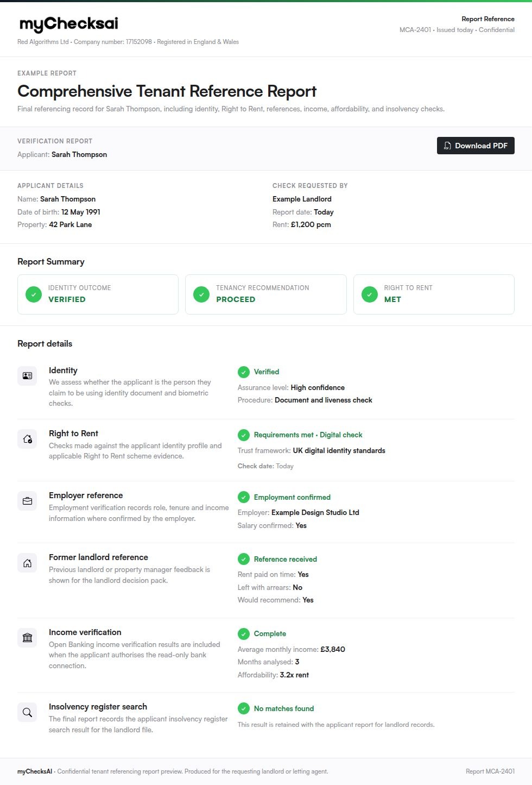Click the Identity Outcome green check icon

(34, 294)
